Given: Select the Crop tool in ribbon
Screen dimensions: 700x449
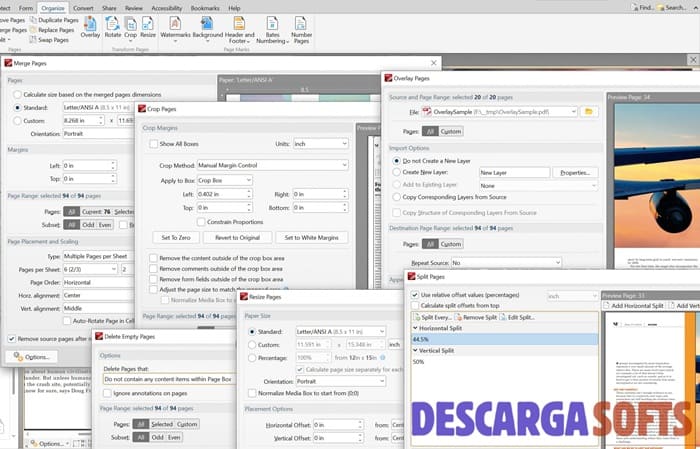Looking at the screenshot, I should pos(130,27).
